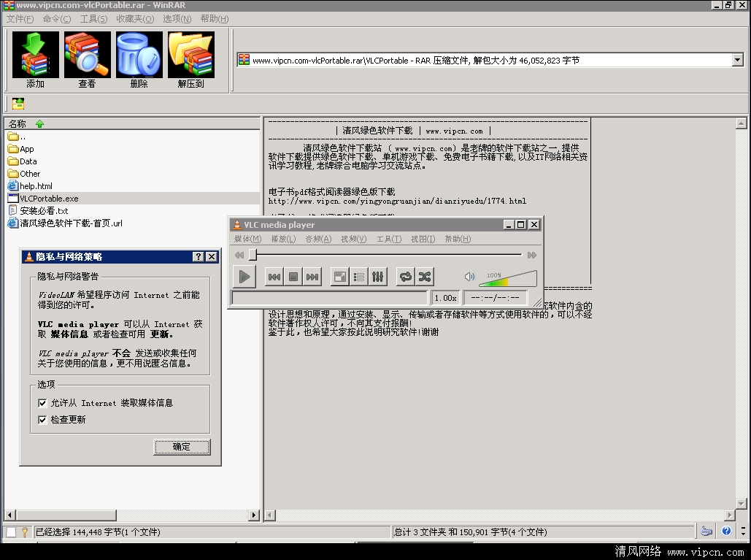Click the comment pane scroll up arrow
The height and width of the screenshot is (560, 751).
(741, 123)
